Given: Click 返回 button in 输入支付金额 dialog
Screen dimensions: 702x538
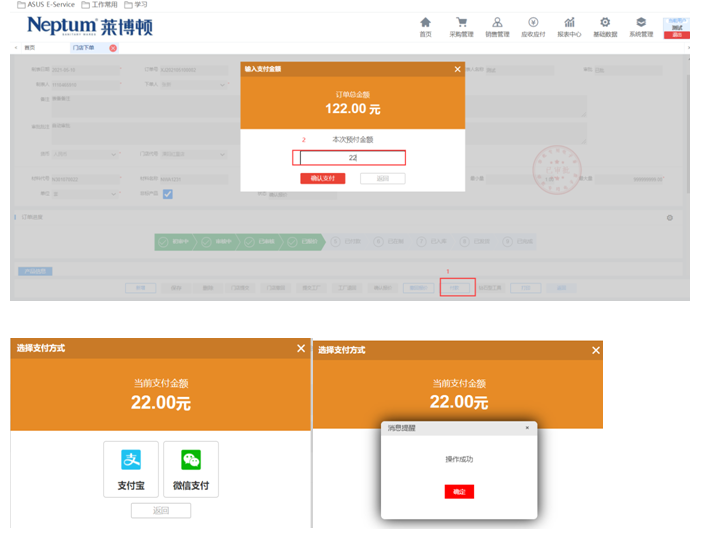Looking at the screenshot, I should point(383,178).
